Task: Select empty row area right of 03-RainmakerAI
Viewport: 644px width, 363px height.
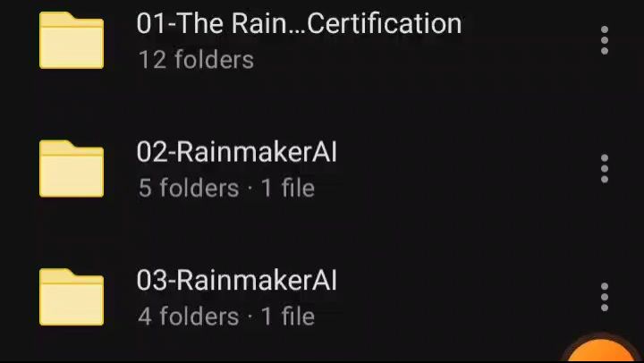Action: pos(466,297)
